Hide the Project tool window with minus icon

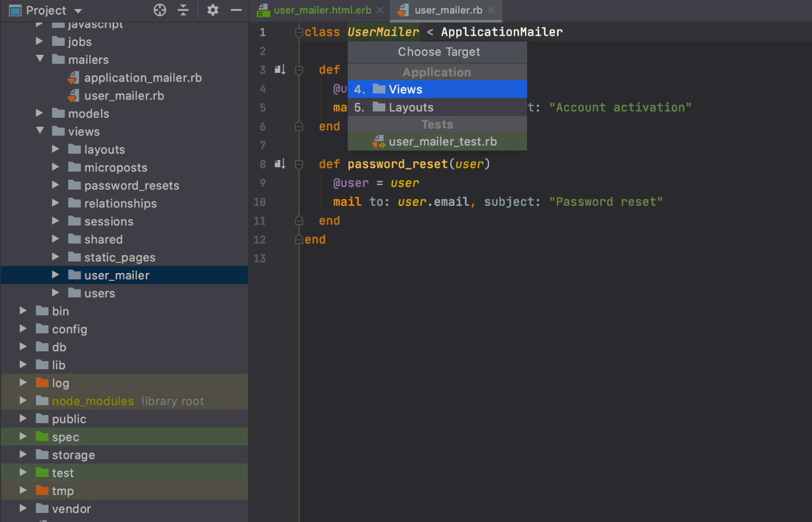tap(236, 10)
